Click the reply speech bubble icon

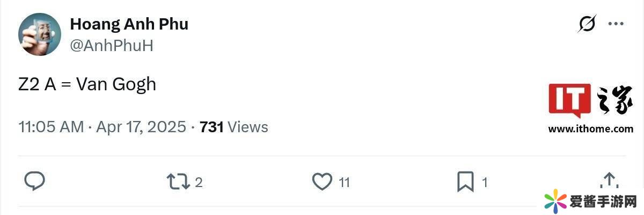coord(35,182)
